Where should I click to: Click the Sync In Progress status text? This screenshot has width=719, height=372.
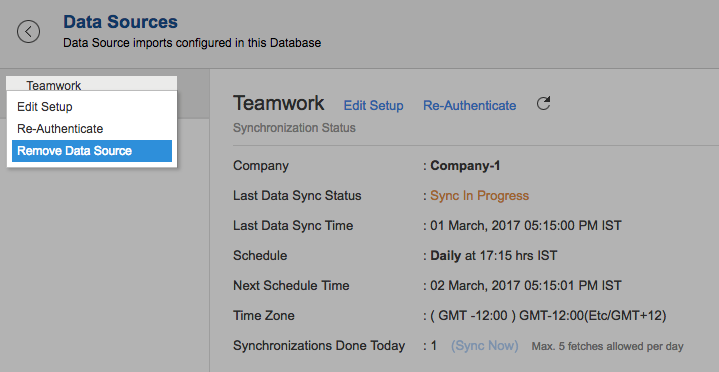click(x=479, y=196)
